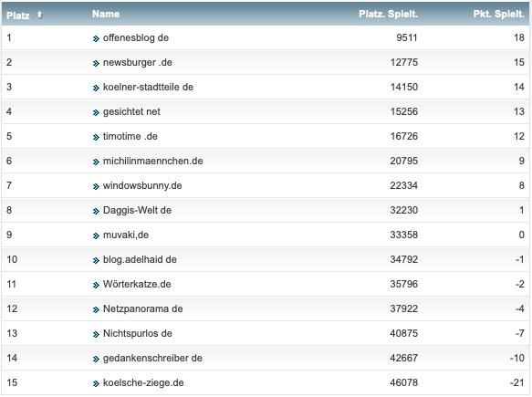Select the points value -10 for gedankenschreiber
This screenshot has width=532, height=397.
(517, 358)
